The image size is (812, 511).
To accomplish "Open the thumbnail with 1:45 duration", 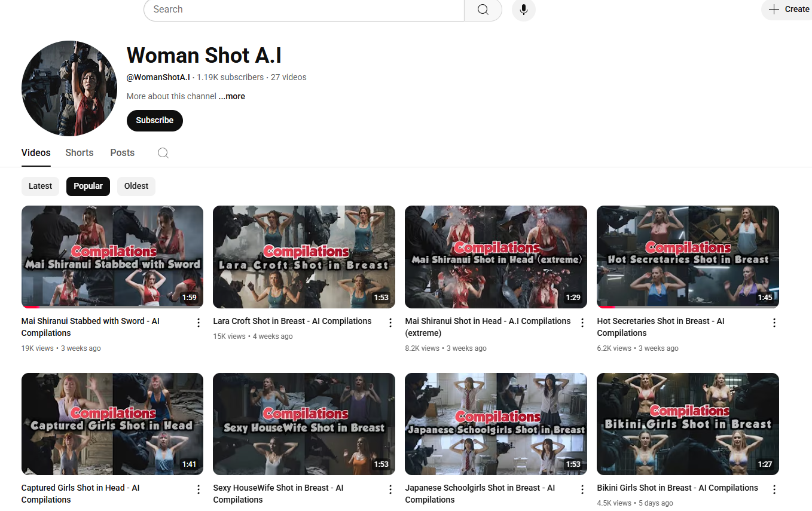I will (x=688, y=257).
